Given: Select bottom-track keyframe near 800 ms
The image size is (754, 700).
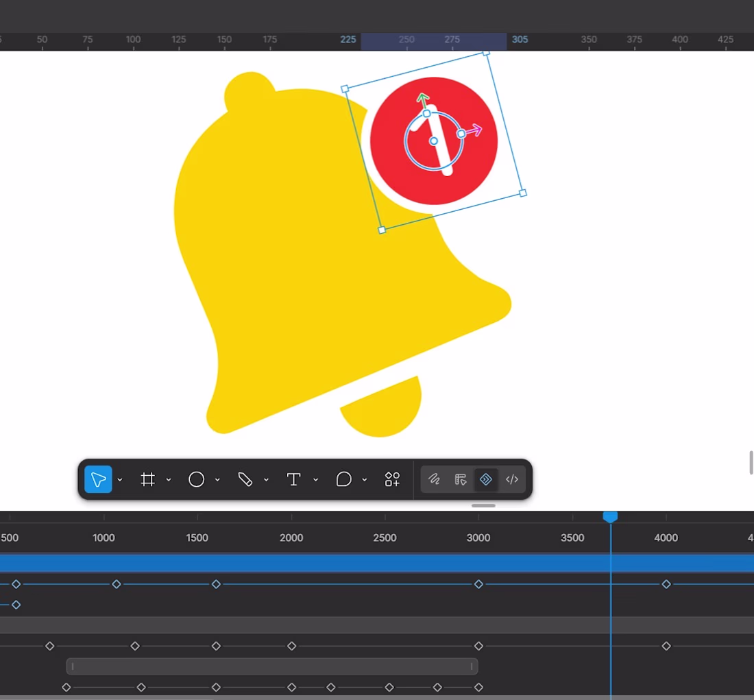Looking at the screenshot, I should (66, 688).
